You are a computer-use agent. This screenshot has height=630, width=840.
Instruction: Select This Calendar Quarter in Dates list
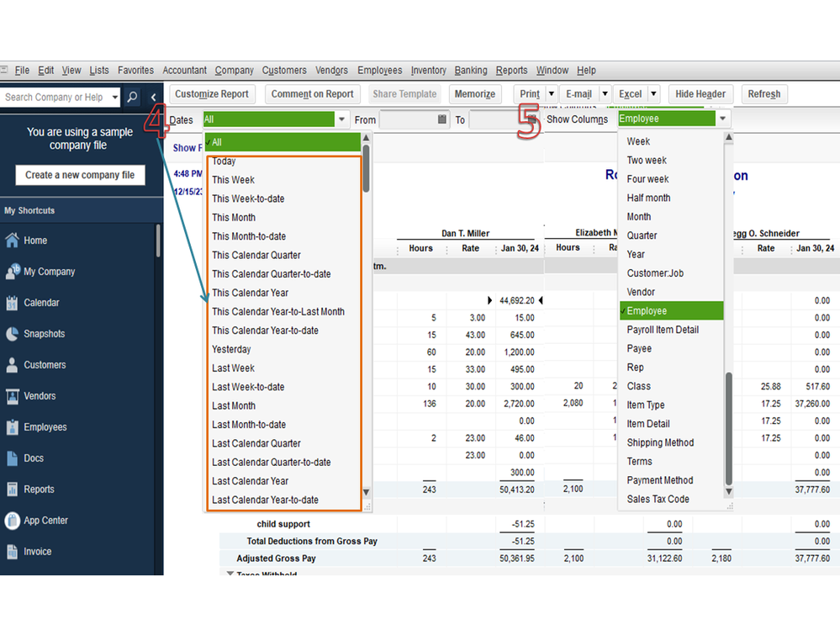click(x=256, y=255)
